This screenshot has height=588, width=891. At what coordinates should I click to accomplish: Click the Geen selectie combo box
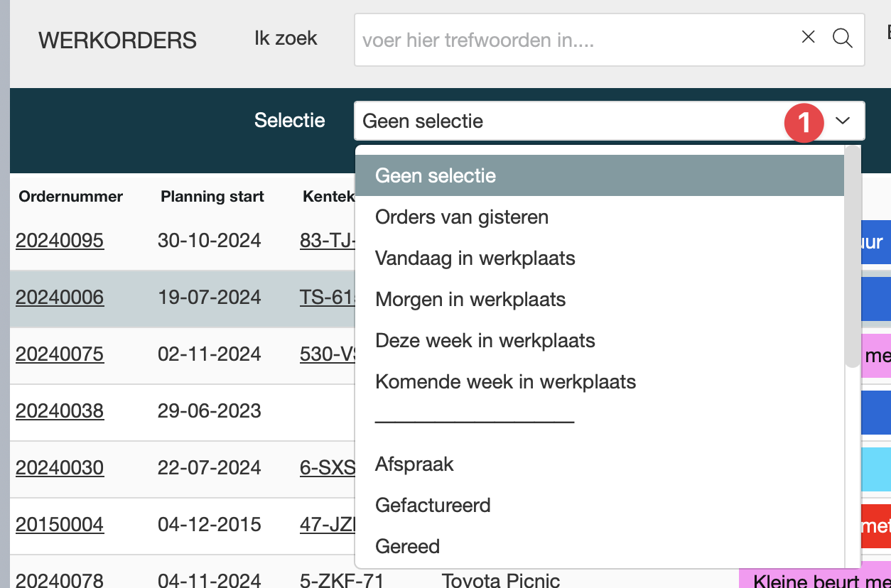coord(568,121)
